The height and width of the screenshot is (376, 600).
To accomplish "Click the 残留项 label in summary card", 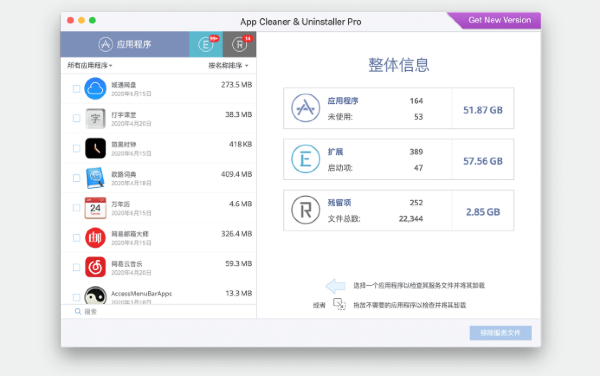I will (x=339, y=203).
